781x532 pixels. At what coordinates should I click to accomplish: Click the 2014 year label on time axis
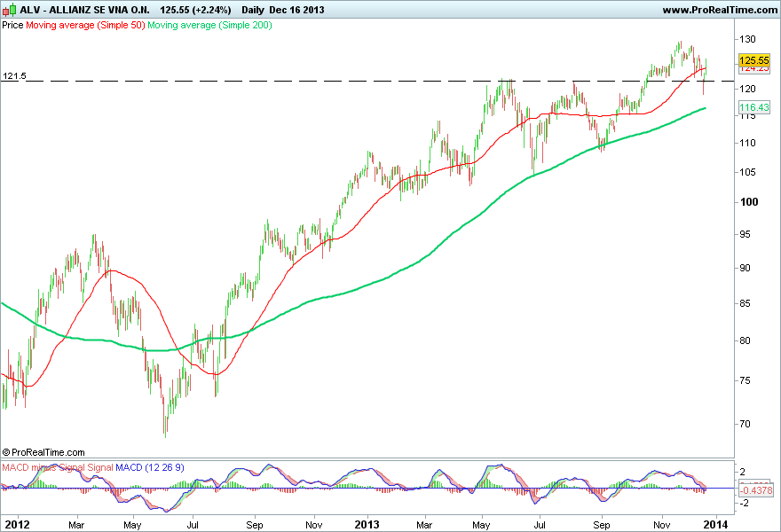coord(715,525)
